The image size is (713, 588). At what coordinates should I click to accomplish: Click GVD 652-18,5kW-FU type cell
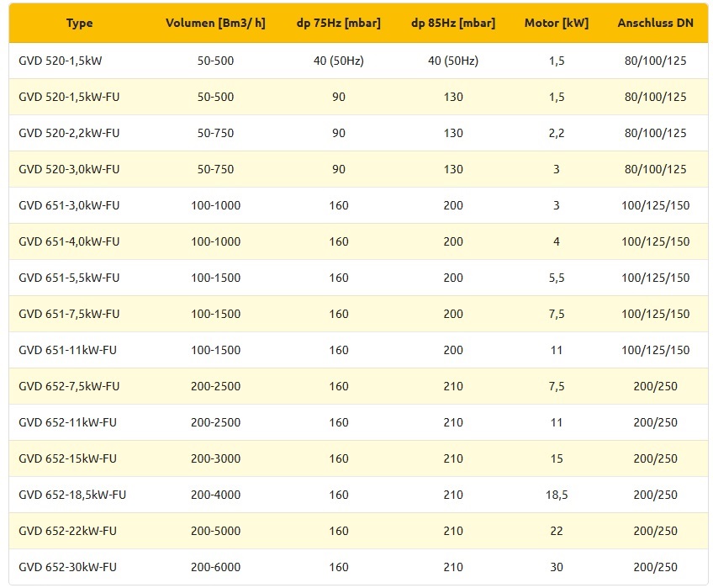click(x=72, y=495)
